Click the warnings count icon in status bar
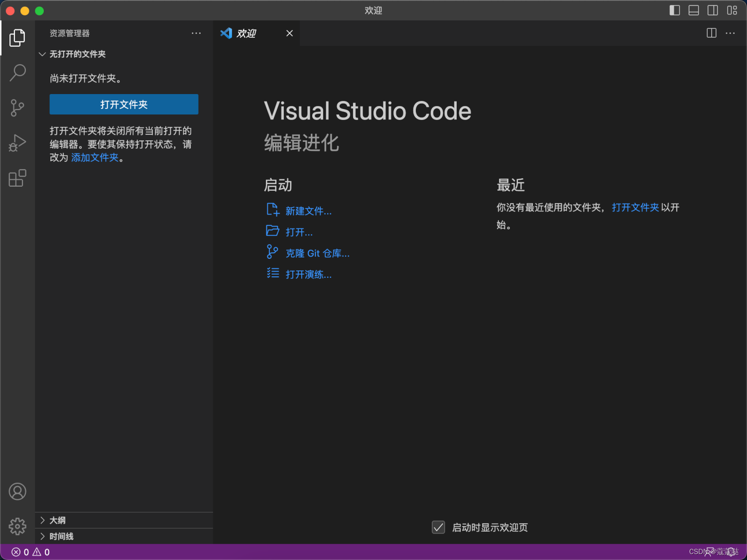The width and height of the screenshot is (747, 560). [37, 552]
